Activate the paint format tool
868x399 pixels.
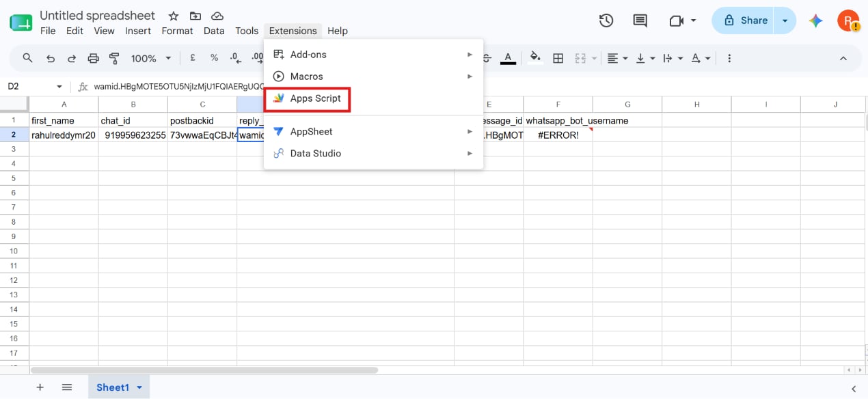[x=115, y=58]
